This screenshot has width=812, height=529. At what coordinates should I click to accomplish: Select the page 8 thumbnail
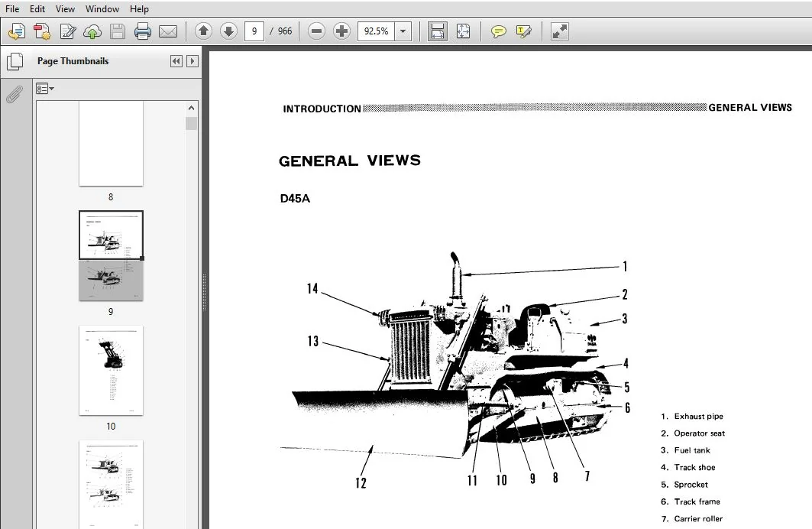[111, 144]
